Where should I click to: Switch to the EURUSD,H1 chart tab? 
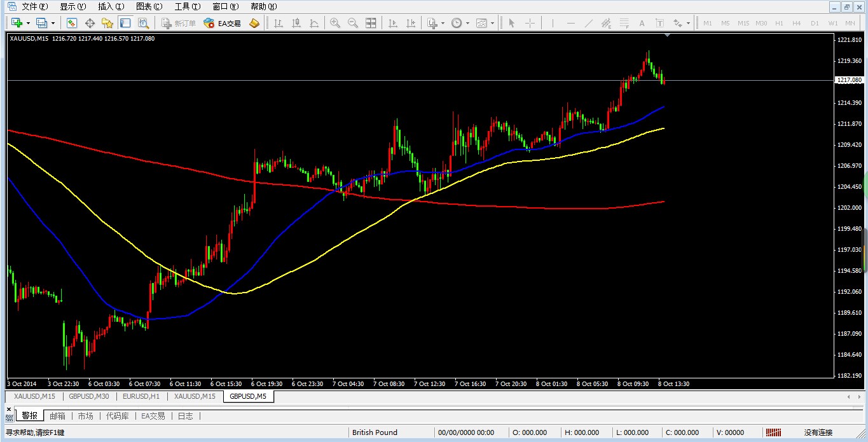point(141,396)
